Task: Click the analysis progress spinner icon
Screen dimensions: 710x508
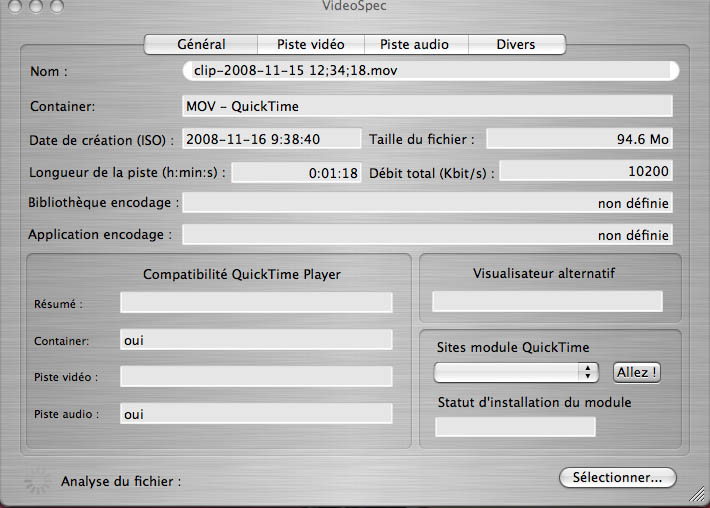Action: point(37,481)
